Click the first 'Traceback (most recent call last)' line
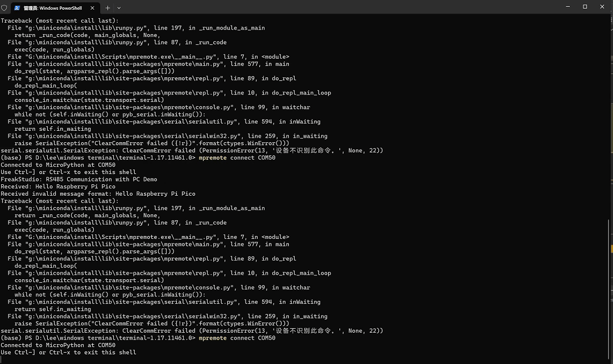This screenshot has width=613, height=364. [59, 20]
